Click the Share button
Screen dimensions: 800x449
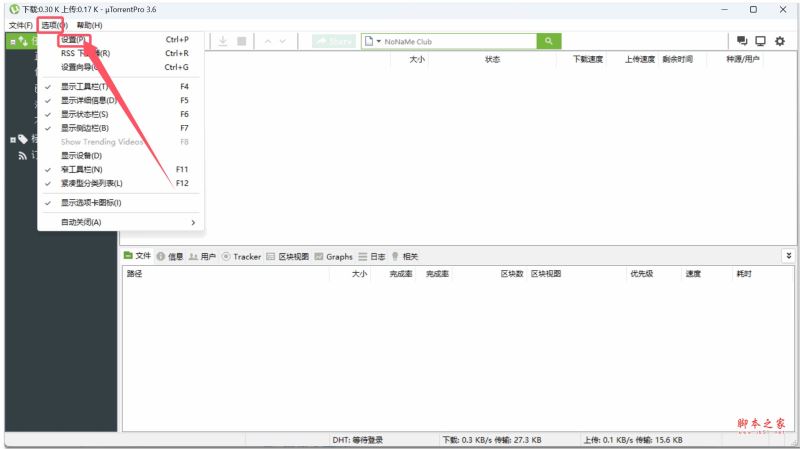pyautogui.click(x=334, y=41)
